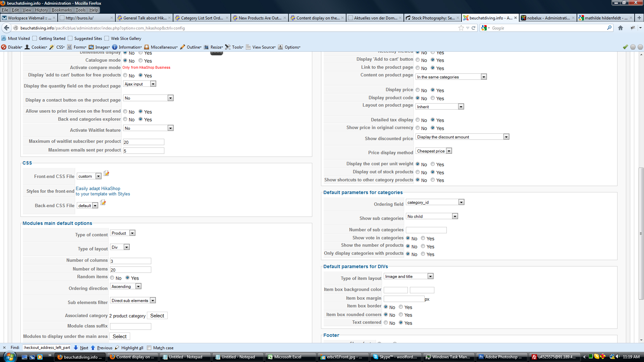The width and height of the screenshot is (644, 362).
Task: Click first Item box background color field
Action: [395, 290]
